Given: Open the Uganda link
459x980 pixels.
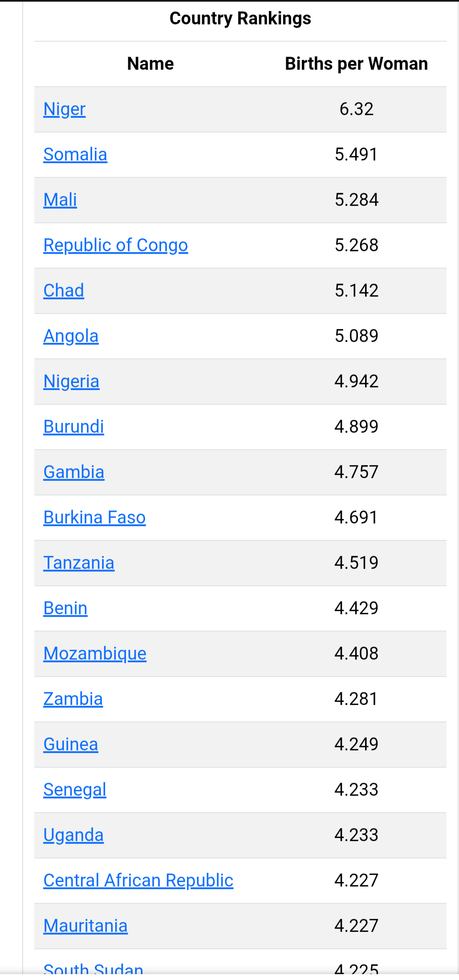Looking at the screenshot, I should point(73,835).
